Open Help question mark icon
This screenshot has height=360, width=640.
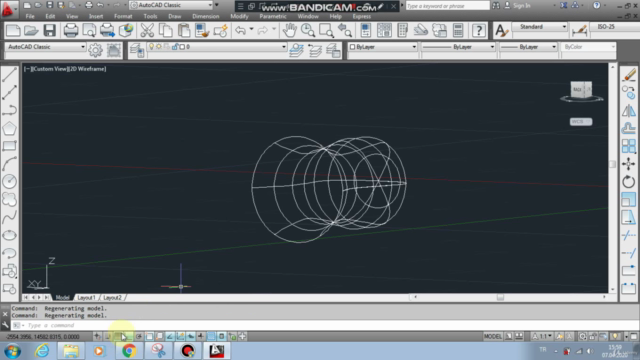coord(479,31)
